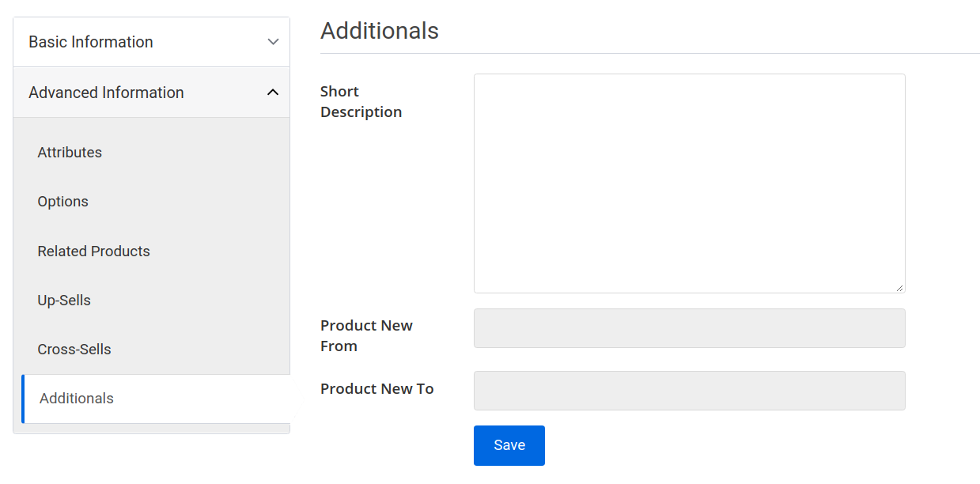This screenshot has width=980, height=484.
Task: Click the Short Description label
Action: [361, 101]
